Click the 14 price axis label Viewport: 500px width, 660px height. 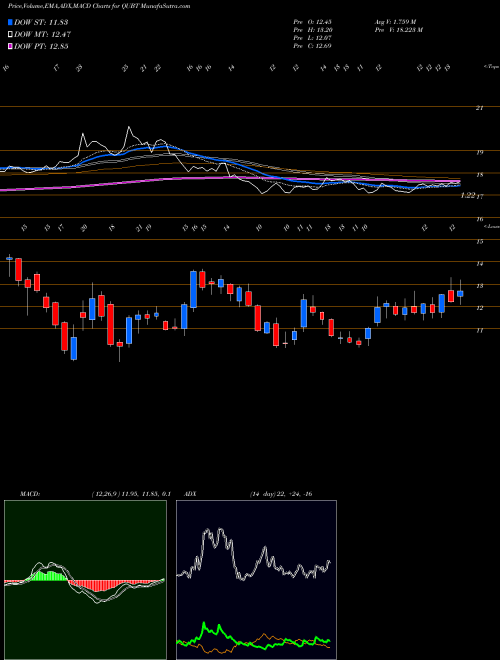pyautogui.click(x=479, y=264)
